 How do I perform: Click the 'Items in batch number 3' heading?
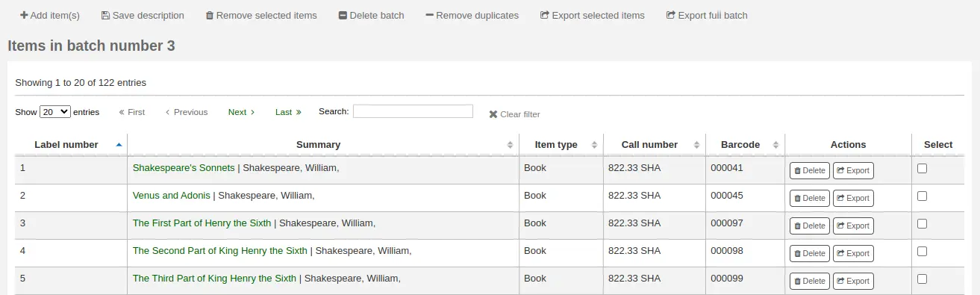tap(91, 46)
